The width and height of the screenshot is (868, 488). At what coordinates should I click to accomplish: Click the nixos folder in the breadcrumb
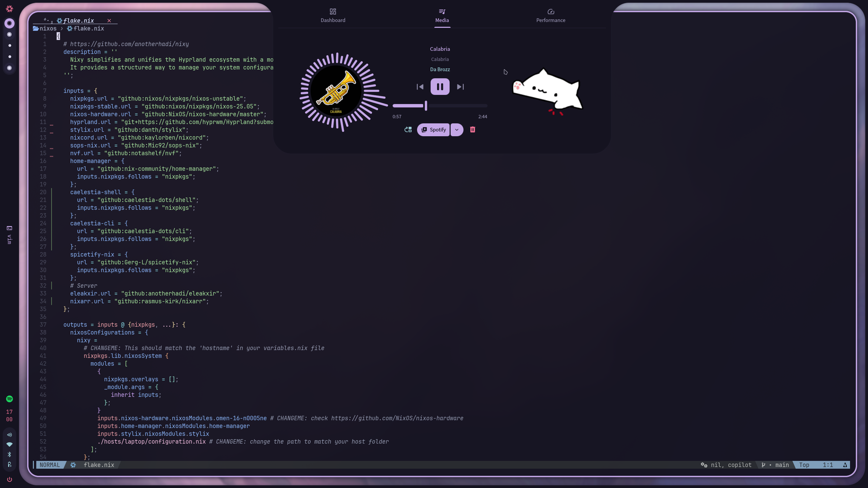[x=48, y=29]
